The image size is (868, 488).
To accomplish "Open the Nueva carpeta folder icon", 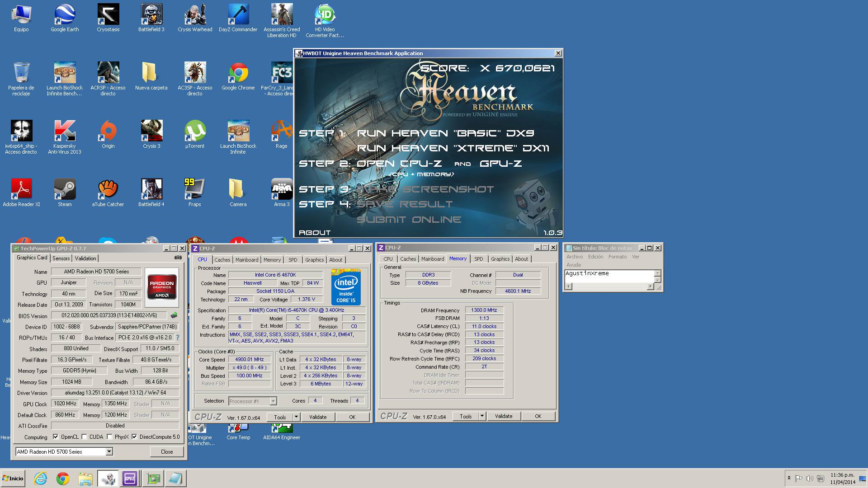I will 151,76.
